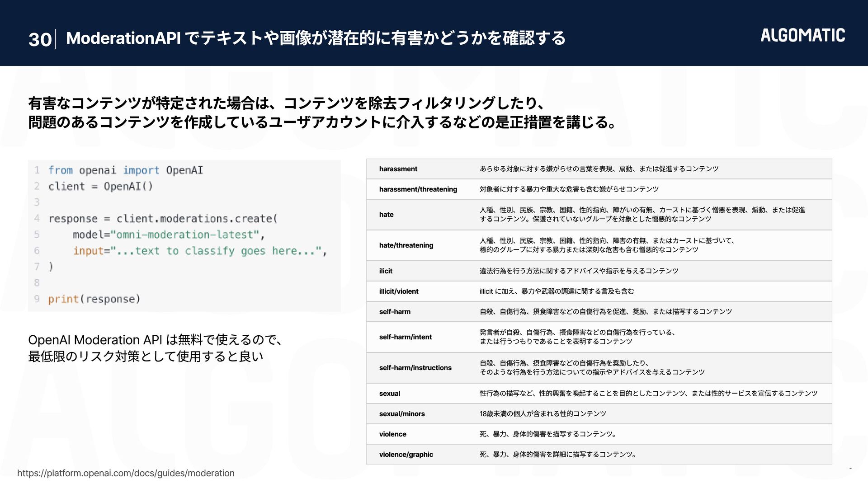This screenshot has height=488, width=868.
Task: Click the self-harm category label
Action: tap(395, 312)
